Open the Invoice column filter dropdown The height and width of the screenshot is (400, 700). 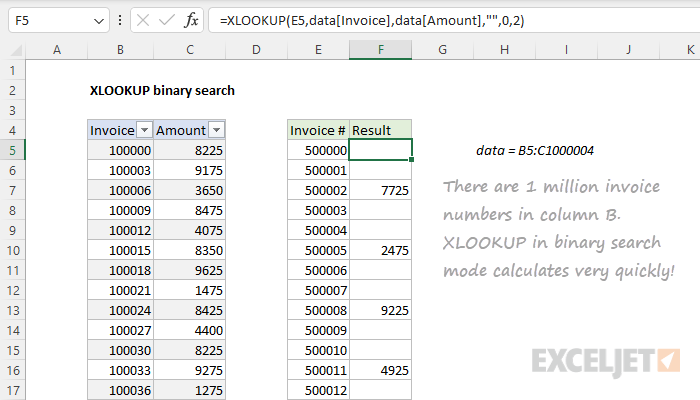click(144, 130)
